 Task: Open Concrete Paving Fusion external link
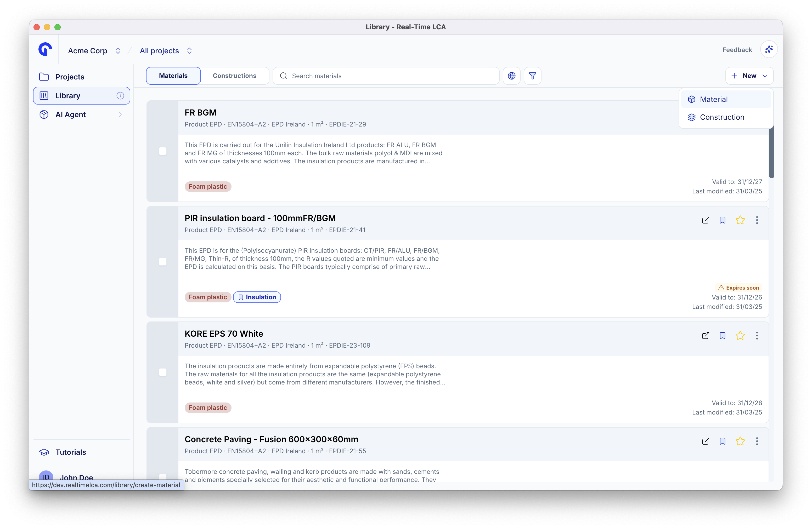tap(706, 441)
